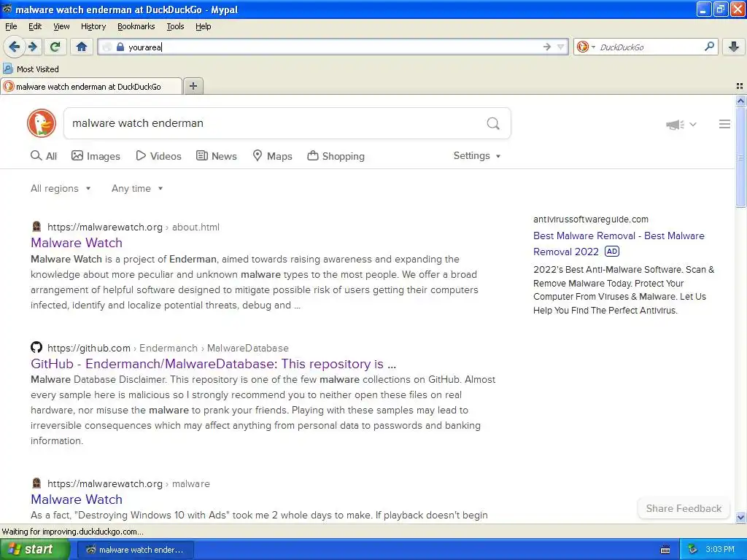Image resolution: width=747 pixels, height=560 pixels.
Task: Open the File menu
Action: pyautogui.click(x=11, y=26)
